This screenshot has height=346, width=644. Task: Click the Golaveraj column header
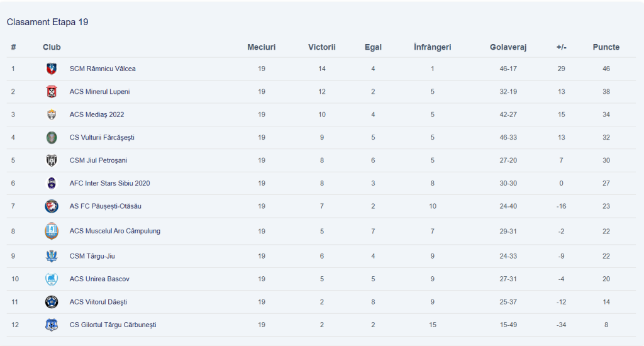click(x=508, y=47)
